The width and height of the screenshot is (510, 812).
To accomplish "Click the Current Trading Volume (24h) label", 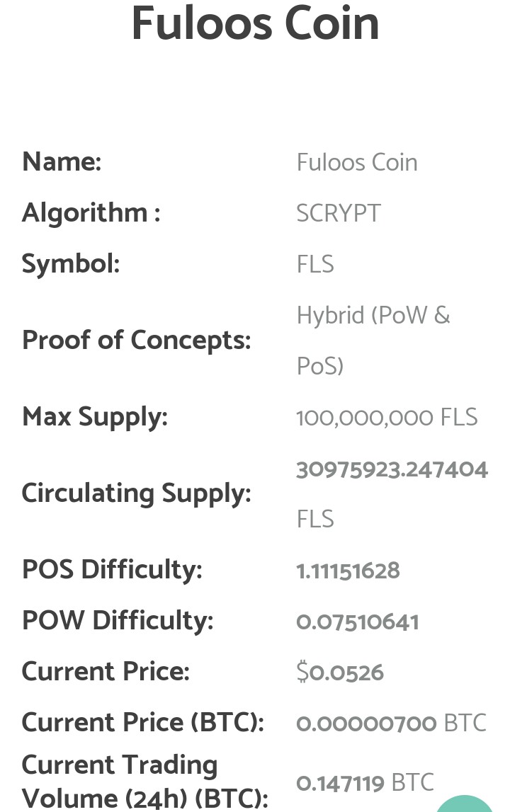I will [145, 782].
